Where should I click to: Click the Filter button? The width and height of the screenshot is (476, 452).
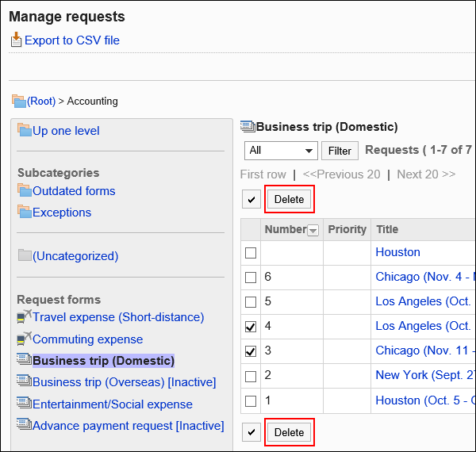[x=340, y=151]
